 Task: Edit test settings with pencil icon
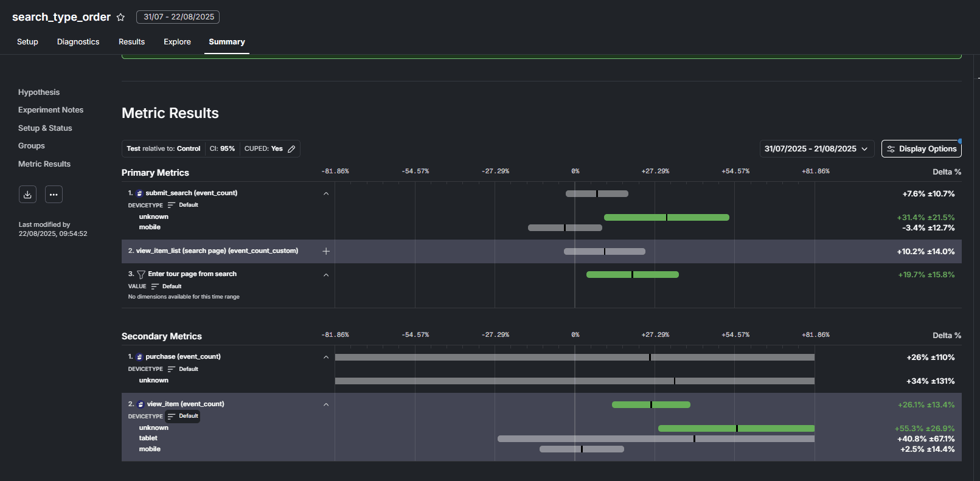[x=291, y=149]
